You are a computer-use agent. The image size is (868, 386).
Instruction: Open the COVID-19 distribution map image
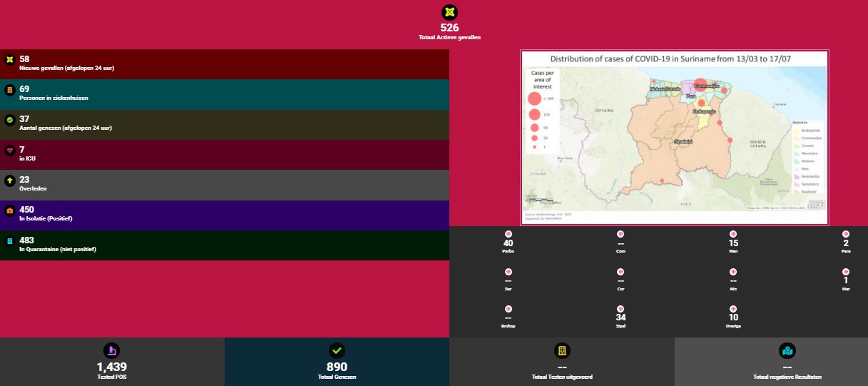point(674,137)
